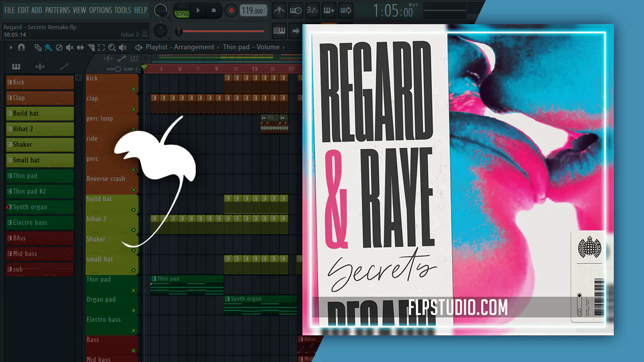Mute the hihat 2 track
644x362 pixels.
click(x=133, y=230)
